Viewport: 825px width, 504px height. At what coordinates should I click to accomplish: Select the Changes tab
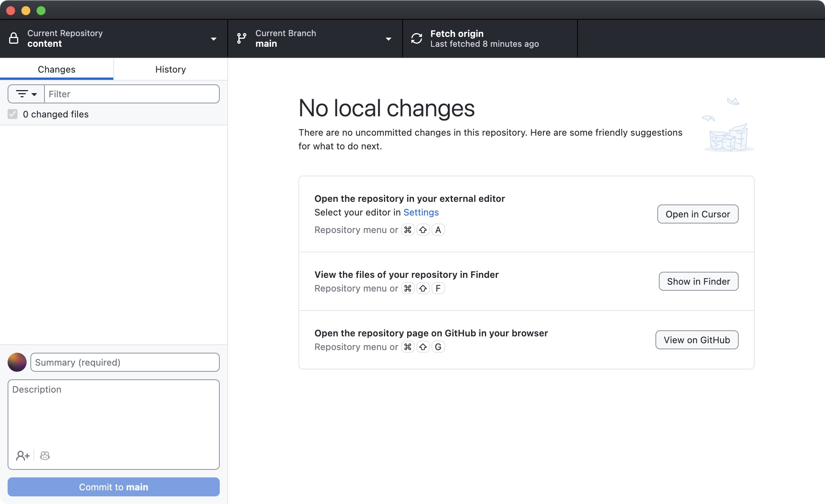coord(56,69)
